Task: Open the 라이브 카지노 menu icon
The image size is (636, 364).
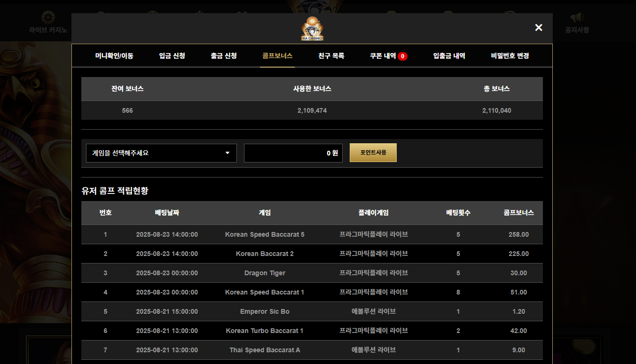Action: 47,17
